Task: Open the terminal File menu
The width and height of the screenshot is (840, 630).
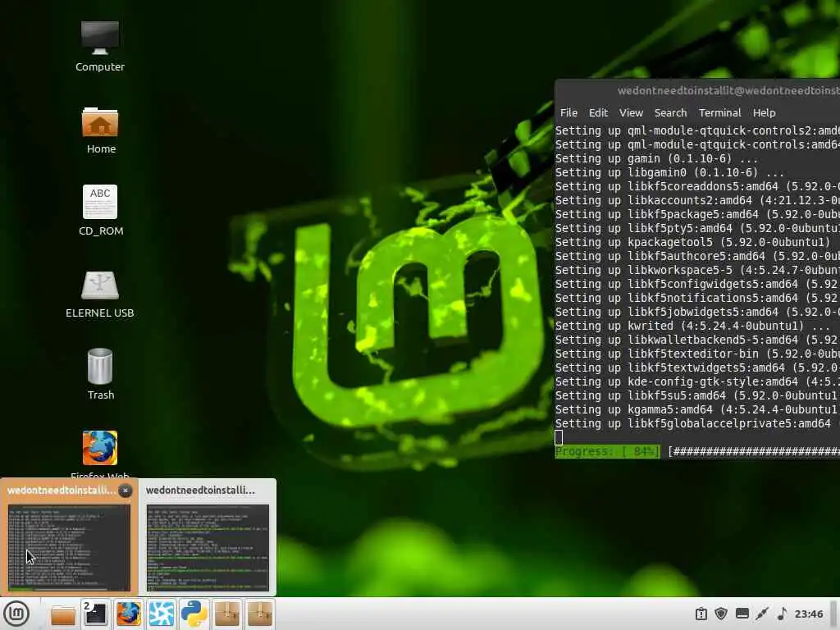Action: (x=568, y=113)
